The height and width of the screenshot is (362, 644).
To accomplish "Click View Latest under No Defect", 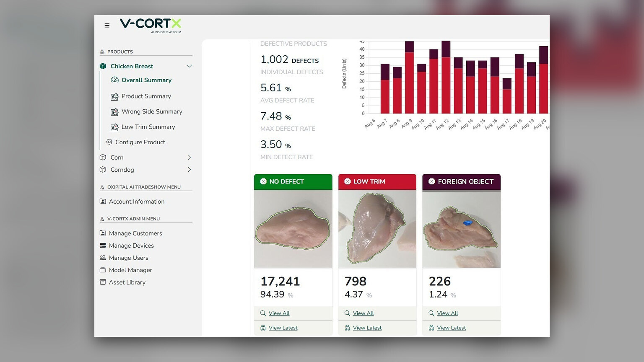I will point(283,328).
